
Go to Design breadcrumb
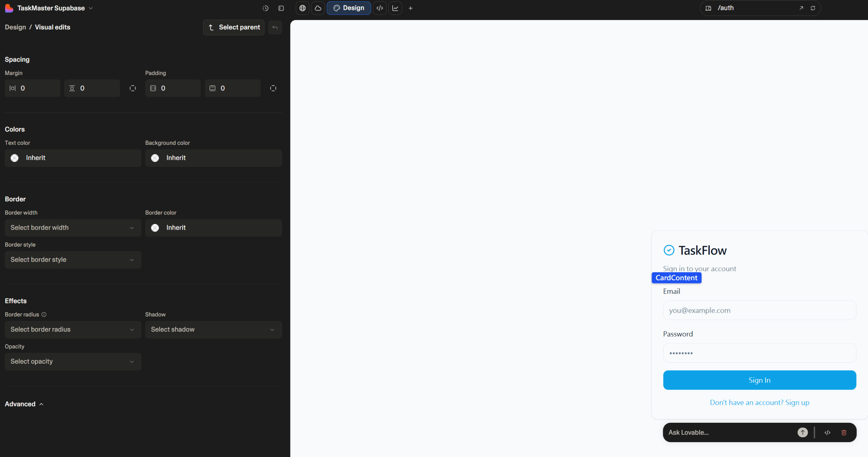click(x=15, y=27)
